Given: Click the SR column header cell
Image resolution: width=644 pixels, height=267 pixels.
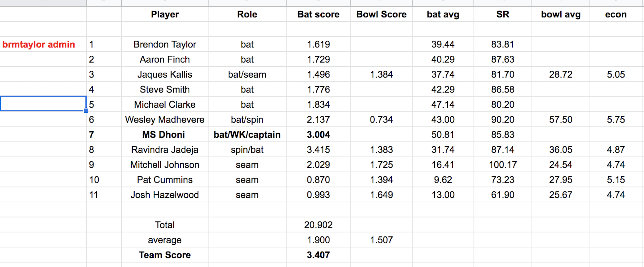Looking at the screenshot, I should [503, 14].
